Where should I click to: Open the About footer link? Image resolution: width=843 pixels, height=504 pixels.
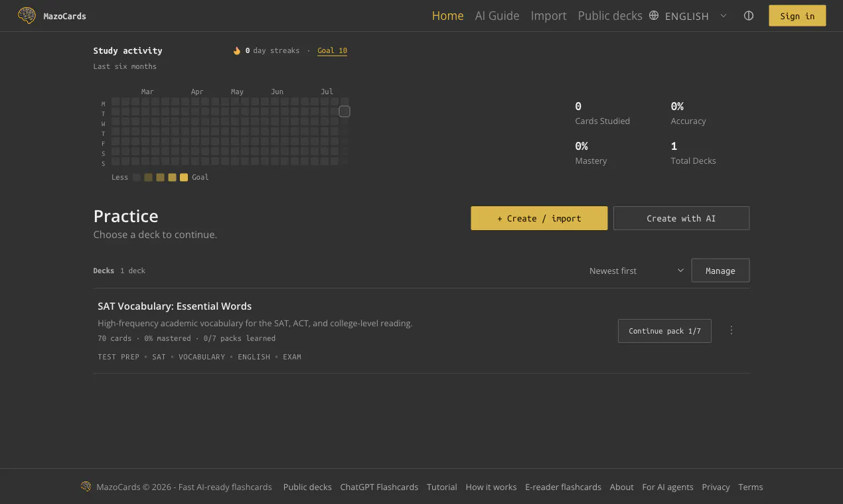(x=622, y=487)
